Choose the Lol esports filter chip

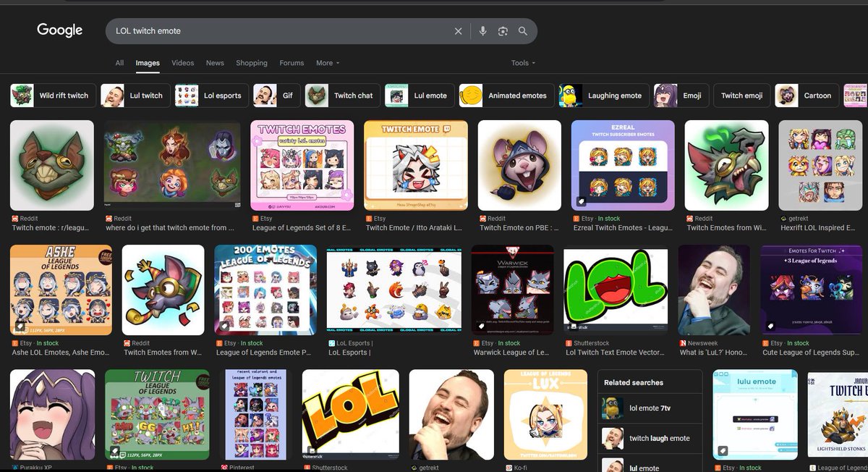tap(211, 96)
